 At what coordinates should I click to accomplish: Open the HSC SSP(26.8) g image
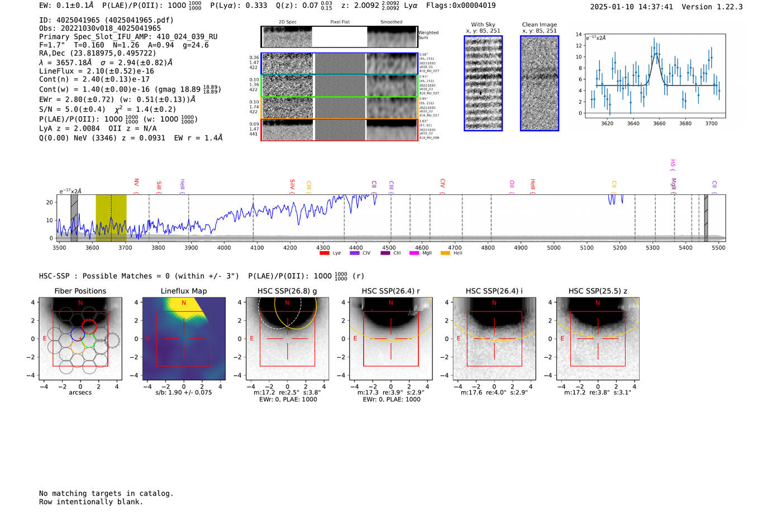pos(287,338)
